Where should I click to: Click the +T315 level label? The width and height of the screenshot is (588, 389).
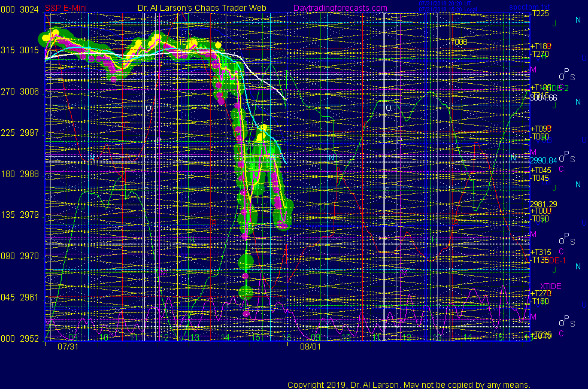pyautogui.click(x=540, y=252)
